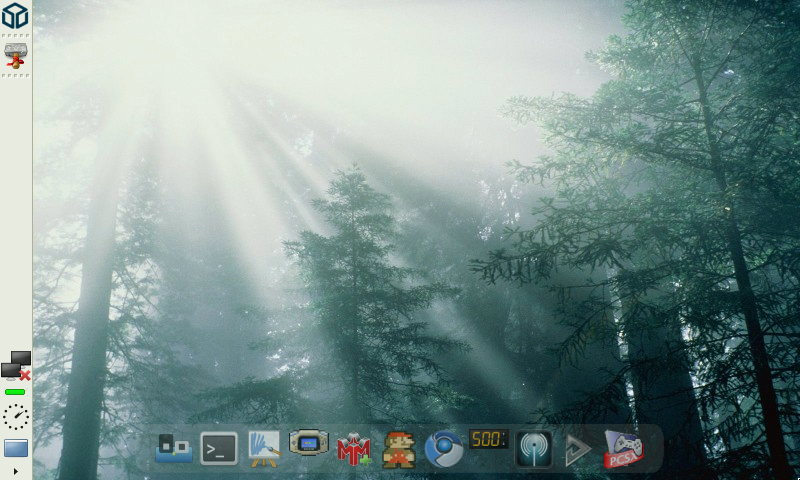Image resolution: width=800 pixels, height=480 pixels.
Task: Open the cube-logo applications menu
Action: pyautogui.click(x=15, y=16)
